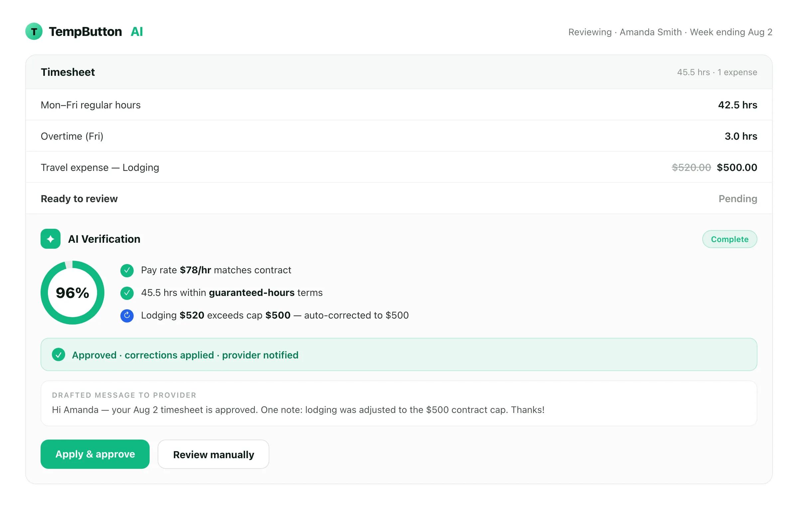Click the TempButton brand name
Viewport: 798px width, 532px height.
85,32
